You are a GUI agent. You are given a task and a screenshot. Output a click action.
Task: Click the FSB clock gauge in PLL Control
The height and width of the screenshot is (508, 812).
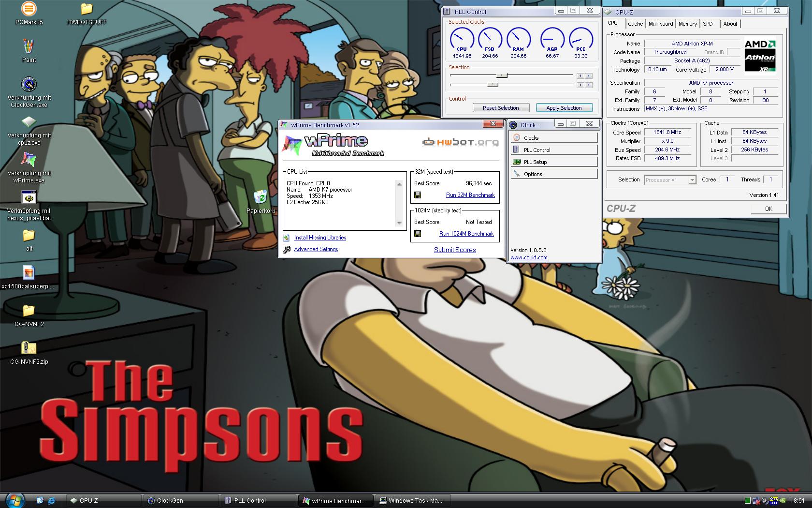click(x=490, y=40)
